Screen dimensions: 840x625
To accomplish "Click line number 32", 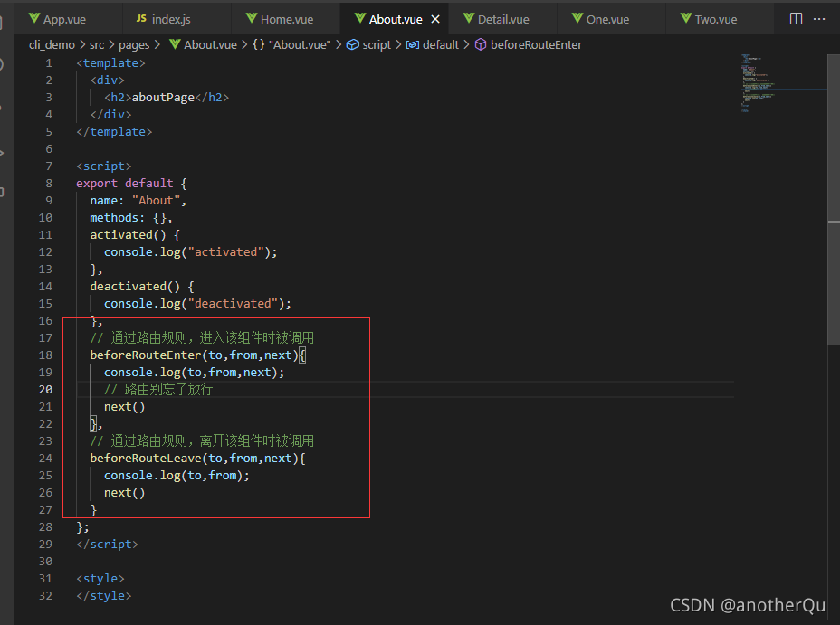I will [x=45, y=596].
